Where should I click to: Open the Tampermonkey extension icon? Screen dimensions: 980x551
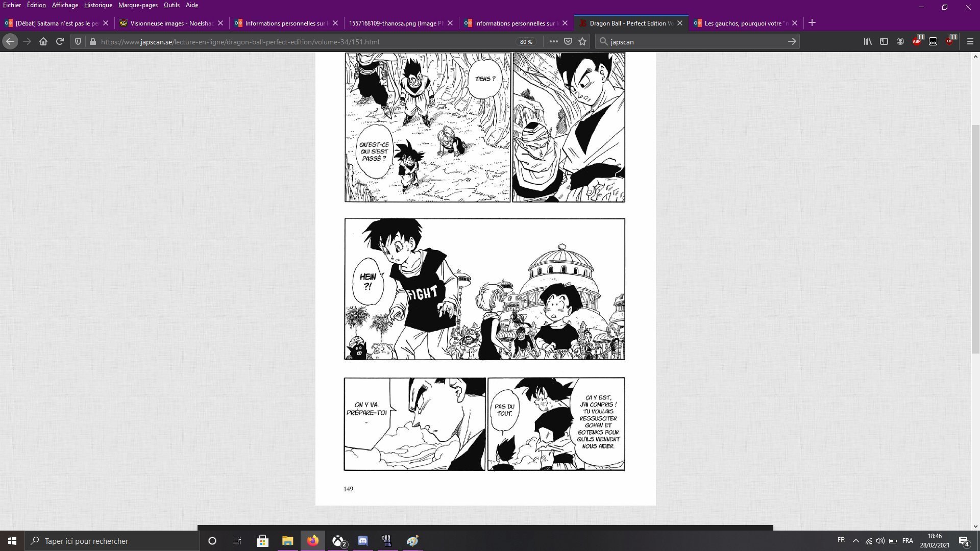933,41
